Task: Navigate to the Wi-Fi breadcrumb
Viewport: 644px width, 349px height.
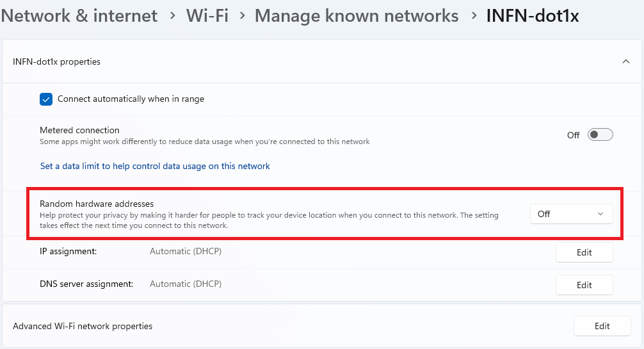Action: click(207, 16)
